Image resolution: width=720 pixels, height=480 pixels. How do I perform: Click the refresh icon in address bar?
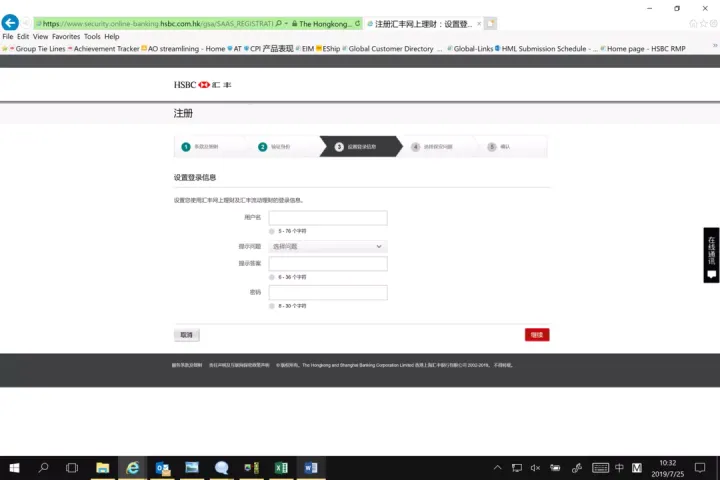click(357, 23)
